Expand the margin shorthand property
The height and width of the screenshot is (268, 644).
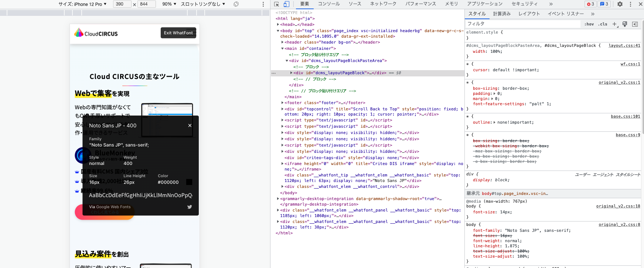[x=492, y=99]
